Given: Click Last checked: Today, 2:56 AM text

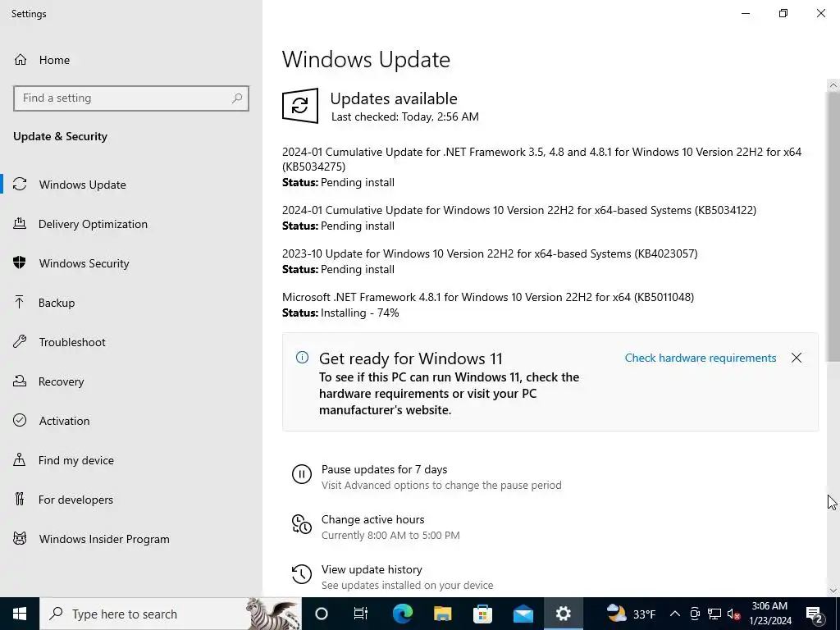Looking at the screenshot, I should pyautogui.click(x=405, y=116).
